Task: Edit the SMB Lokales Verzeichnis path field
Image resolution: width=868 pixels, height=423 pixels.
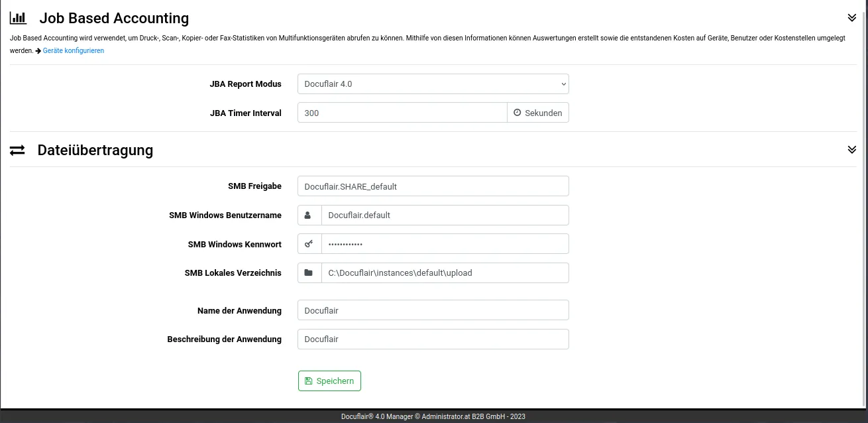Action: point(445,273)
